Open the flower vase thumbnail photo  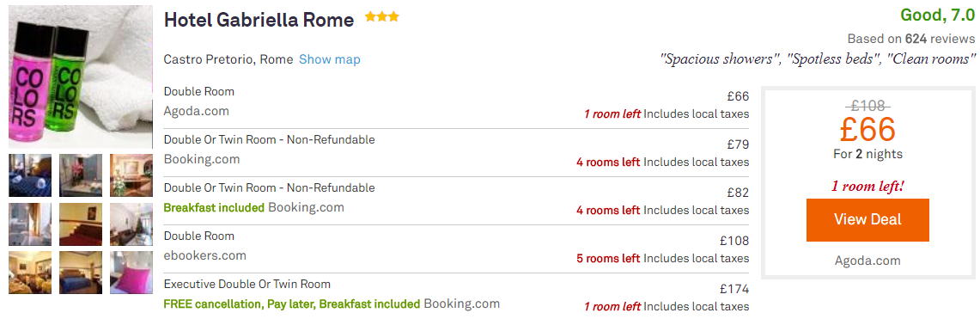click(x=81, y=175)
